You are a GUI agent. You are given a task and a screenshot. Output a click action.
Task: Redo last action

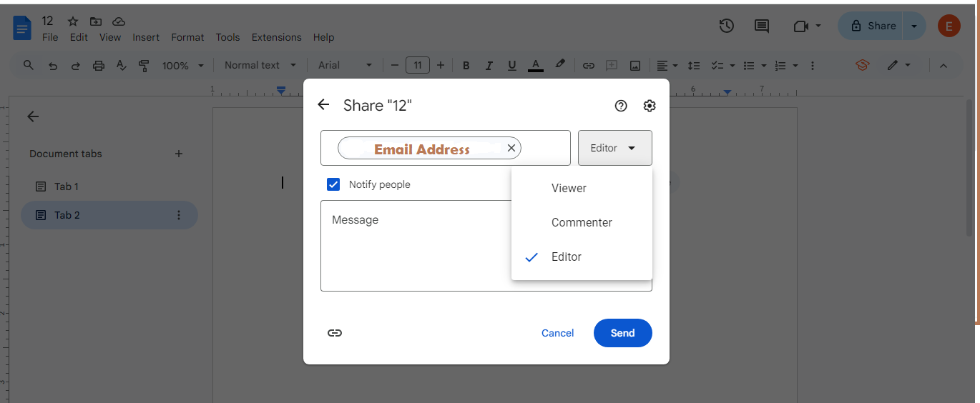[x=75, y=66]
